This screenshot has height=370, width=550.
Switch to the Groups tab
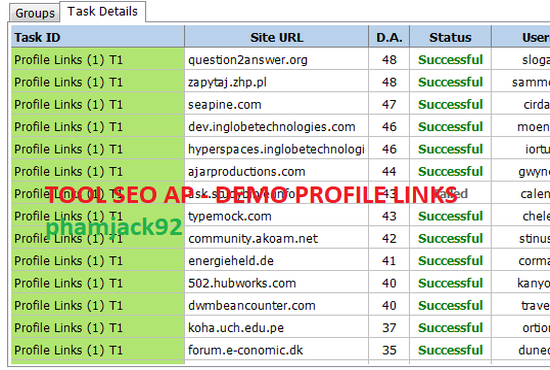click(34, 13)
